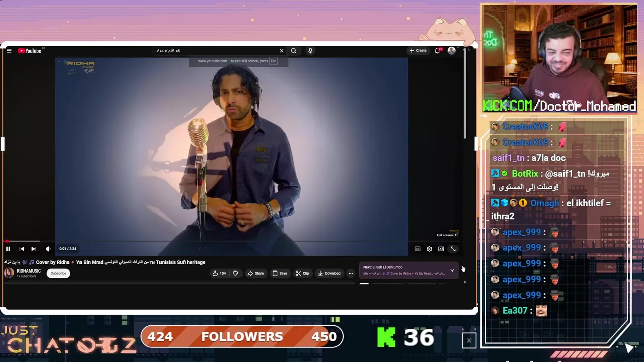Expand the Next: El Sah El Dah Embo panel

[452, 270]
